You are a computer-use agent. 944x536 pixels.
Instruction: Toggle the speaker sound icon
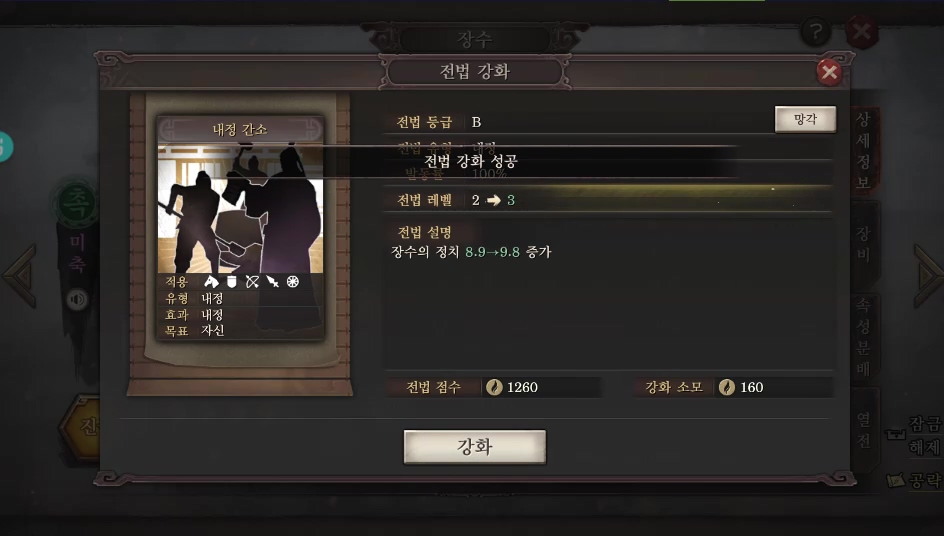(x=77, y=299)
